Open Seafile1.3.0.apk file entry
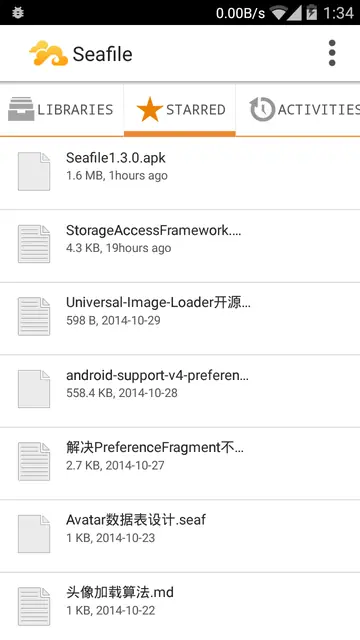Image resolution: width=360 pixels, height=640 pixels. (180, 173)
